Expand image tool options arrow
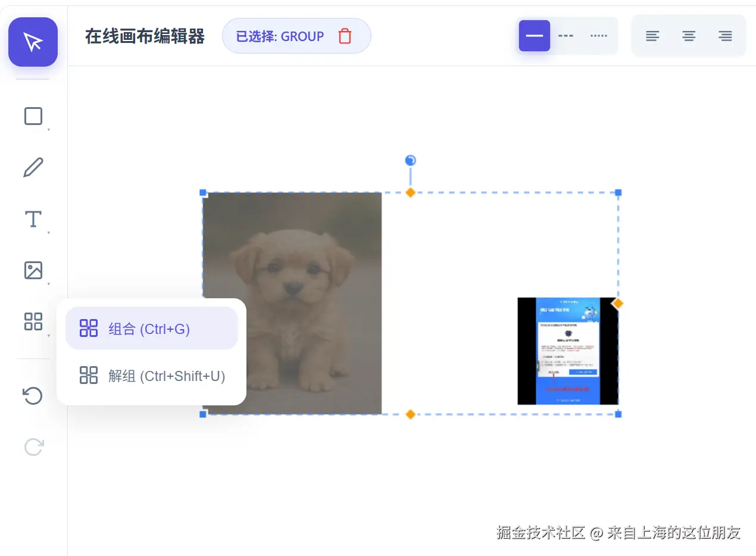This screenshot has width=756, height=556. pos(49,284)
